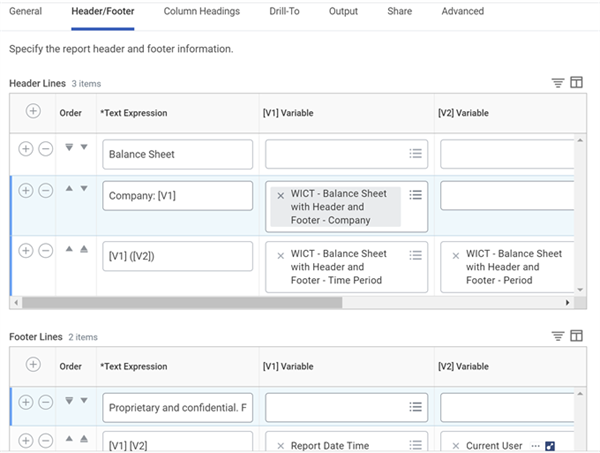Open V1 variable prompt list for Company row
600x453 pixels.
[x=415, y=195]
